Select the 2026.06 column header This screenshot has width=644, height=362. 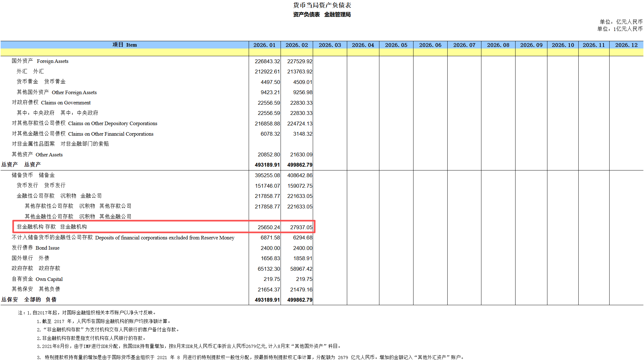(x=430, y=45)
